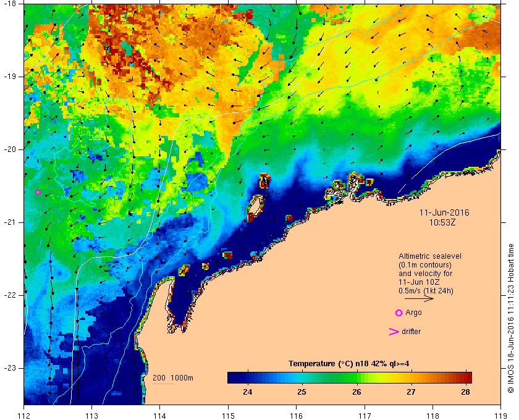Click the large oval island near 115.4°E

(255, 208)
